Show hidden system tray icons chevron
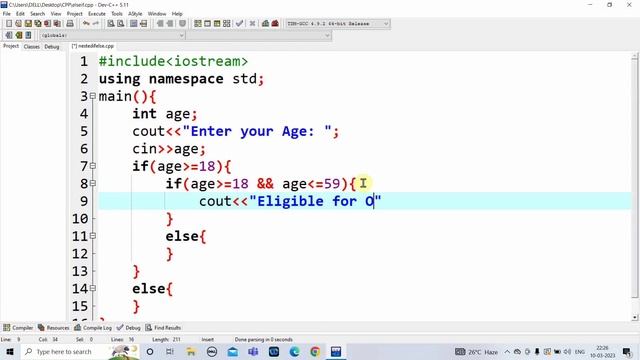The width and height of the screenshot is (640, 360). [507, 352]
